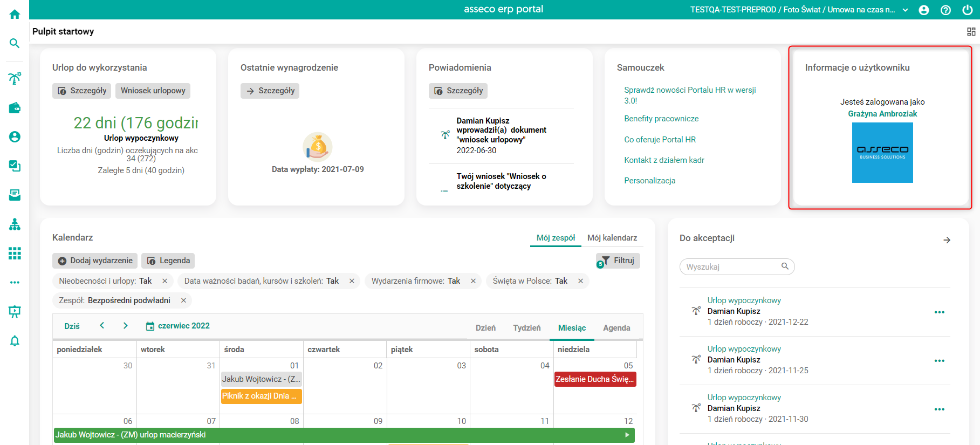The height and width of the screenshot is (445, 980).
Task: Open the czerwiec 2022 month picker
Action: [178, 326]
